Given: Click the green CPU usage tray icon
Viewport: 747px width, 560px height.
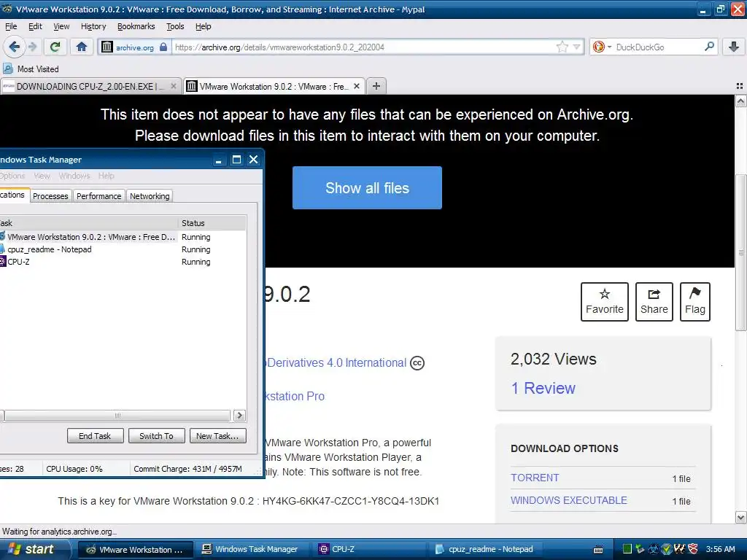Looking at the screenshot, I should [x=627, y=549].
